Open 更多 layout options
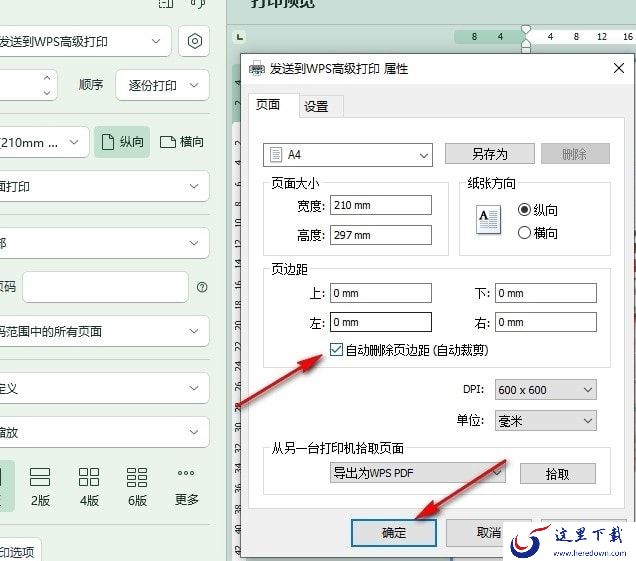The image size is (636, 561). [x=186, y=487]
